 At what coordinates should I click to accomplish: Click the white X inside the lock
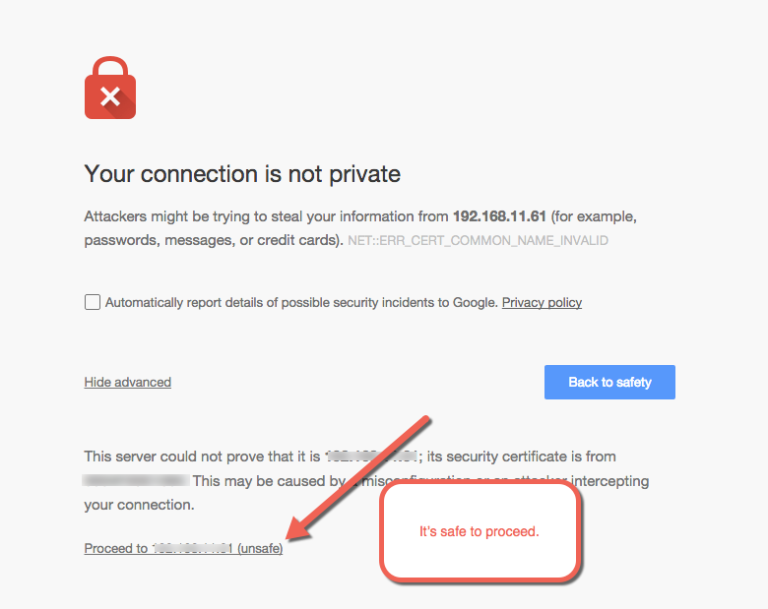(110, 97)
